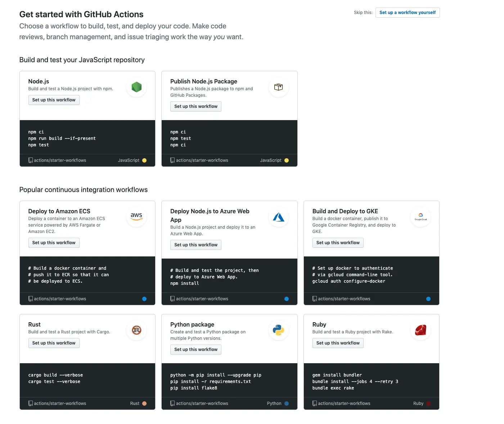
Task: Click repo icon in Rust card footer
Action: 31,404
